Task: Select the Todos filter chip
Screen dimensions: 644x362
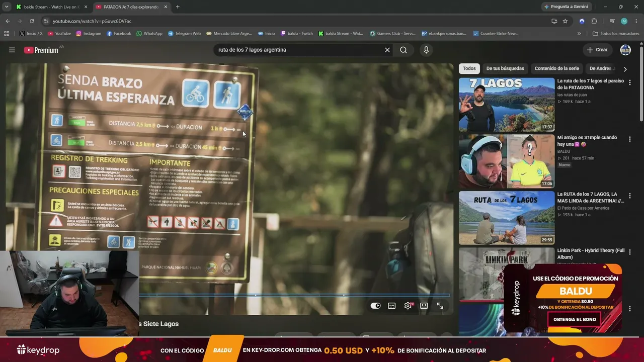Action: pyautogui.click(x=469, y=68)
